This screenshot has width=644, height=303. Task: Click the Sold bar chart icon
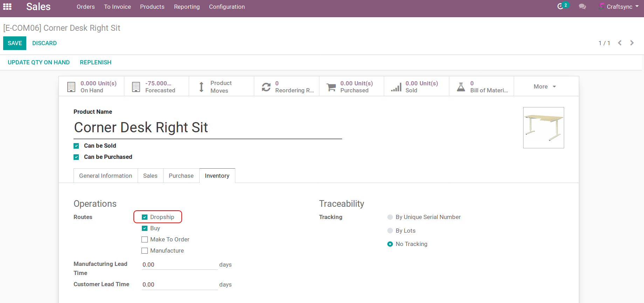pos(396,87)
